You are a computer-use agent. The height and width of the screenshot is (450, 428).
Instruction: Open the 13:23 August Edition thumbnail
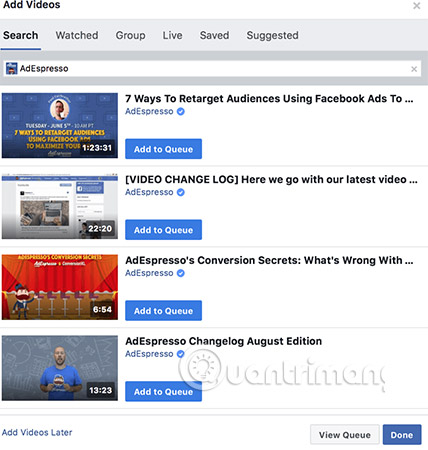60,368
